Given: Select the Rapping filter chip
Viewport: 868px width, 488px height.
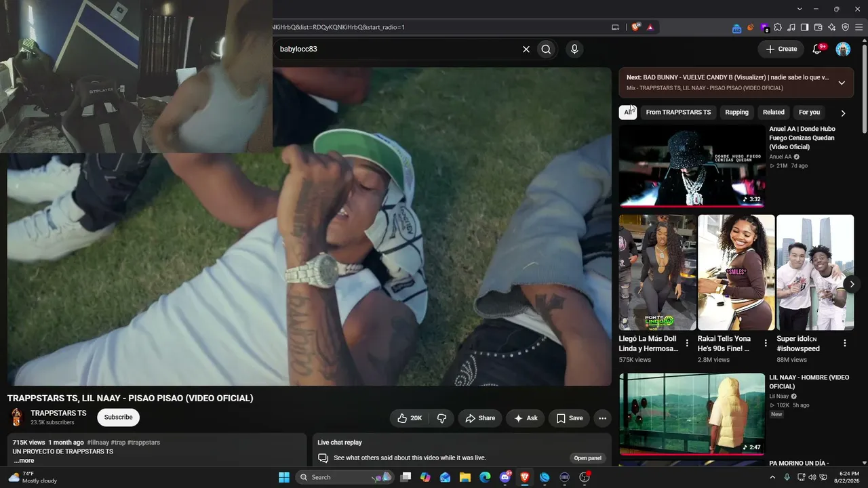Looking at the screenshot, I should click(736, 113).
